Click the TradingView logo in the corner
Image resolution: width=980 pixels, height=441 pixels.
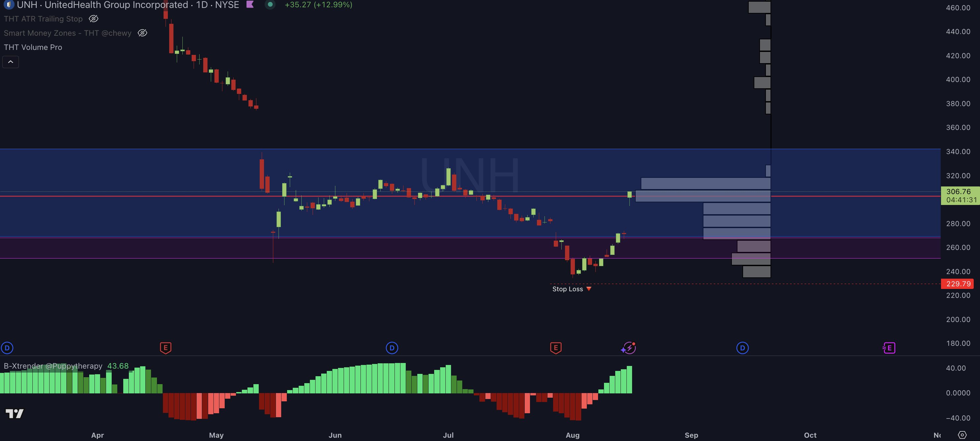point(15,413)
